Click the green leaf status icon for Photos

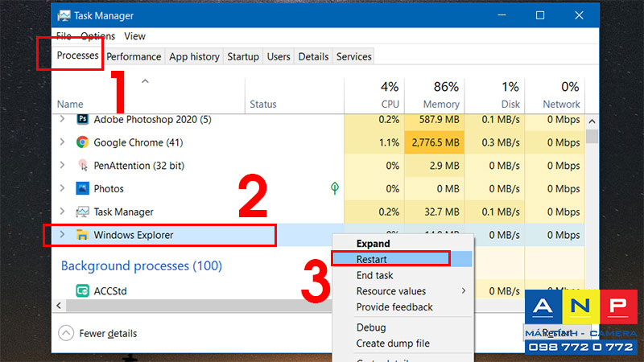point(335,188)
